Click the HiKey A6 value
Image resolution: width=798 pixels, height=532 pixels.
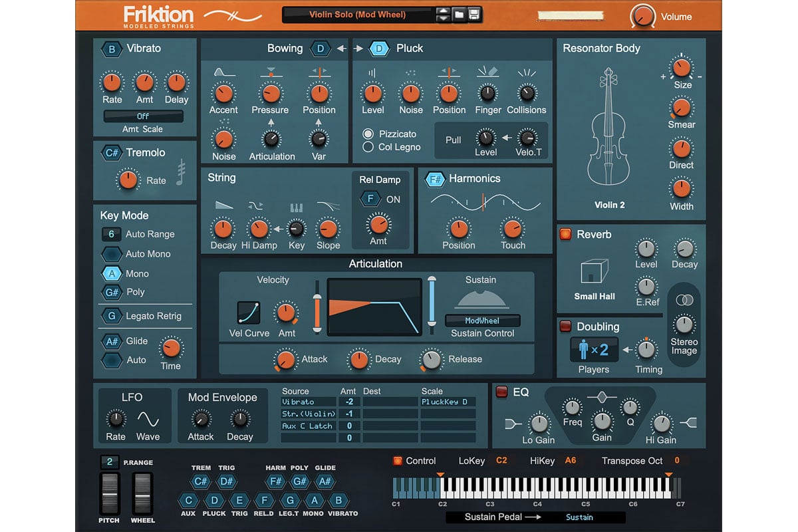point(570,460)
